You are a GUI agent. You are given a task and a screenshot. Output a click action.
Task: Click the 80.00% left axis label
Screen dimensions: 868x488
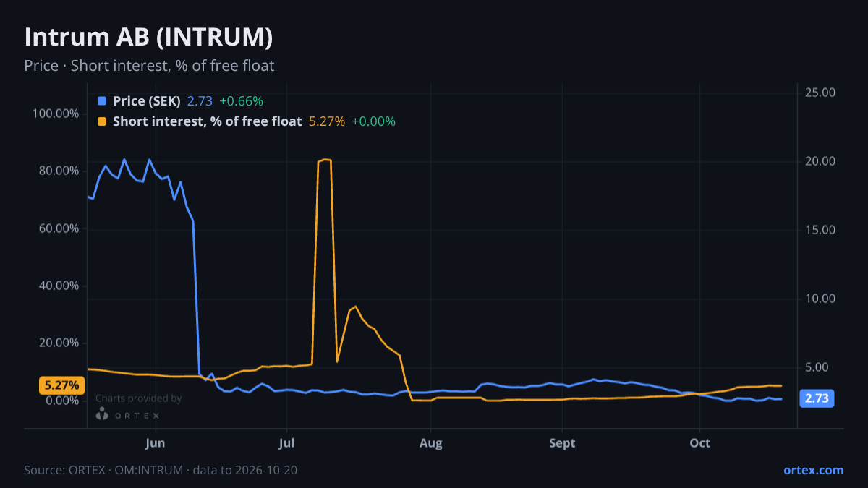(59, 171)
